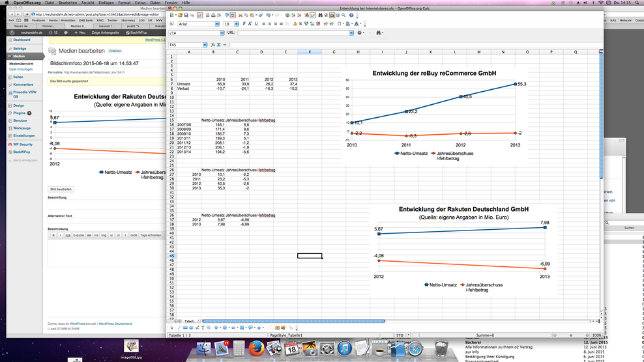This screenshot has width=644, height=362.
Task: Open the Extras menu
Action: coord(140,3)
